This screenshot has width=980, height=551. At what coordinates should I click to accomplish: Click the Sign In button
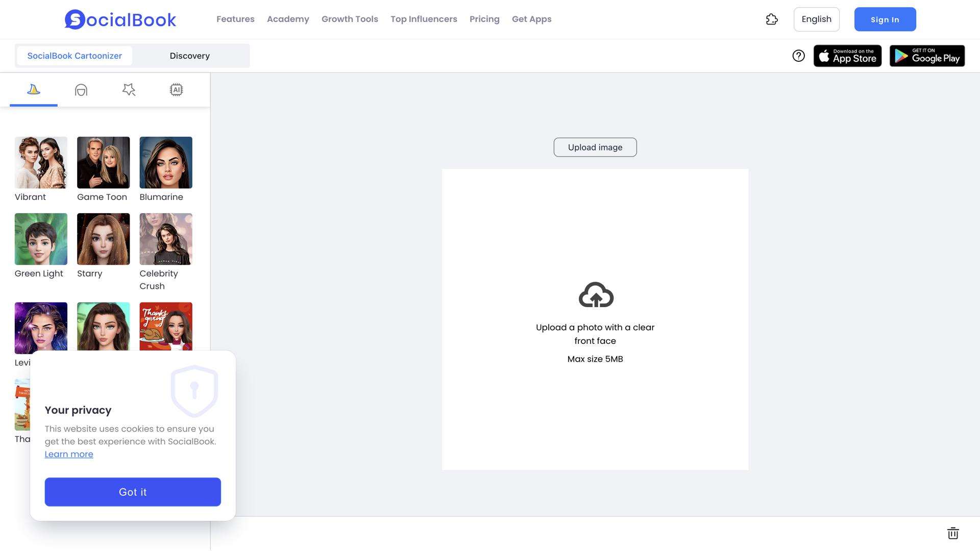(x=885, y=19)
